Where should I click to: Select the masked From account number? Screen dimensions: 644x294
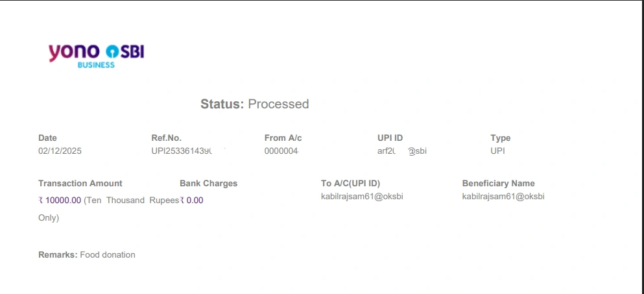point(281,151)
